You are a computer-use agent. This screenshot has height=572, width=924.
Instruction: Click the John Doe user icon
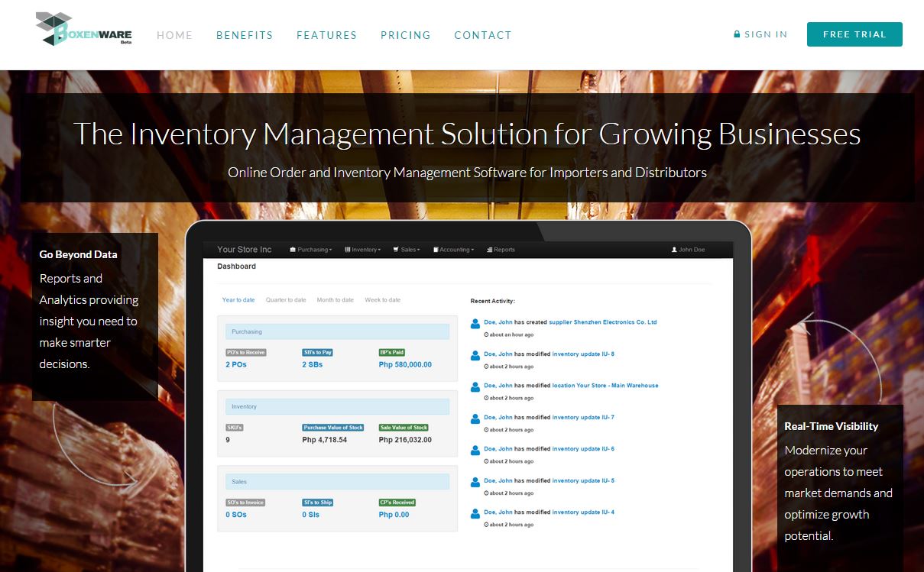674,250
